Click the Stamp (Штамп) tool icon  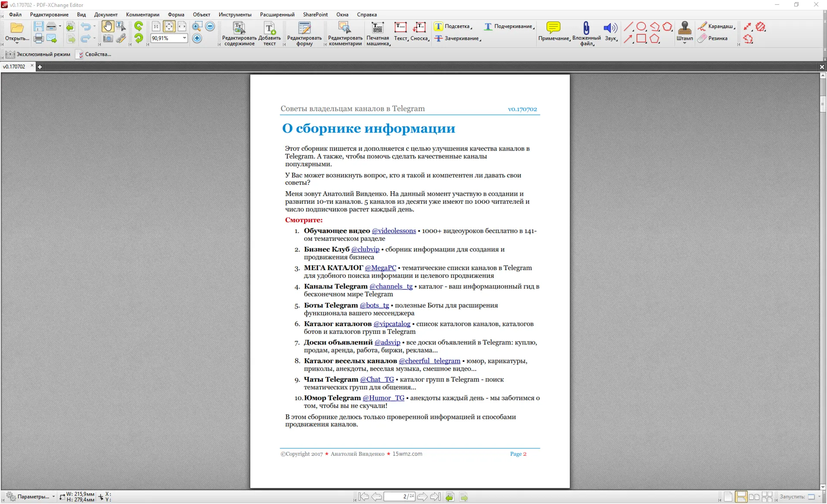tap(684, 28)
